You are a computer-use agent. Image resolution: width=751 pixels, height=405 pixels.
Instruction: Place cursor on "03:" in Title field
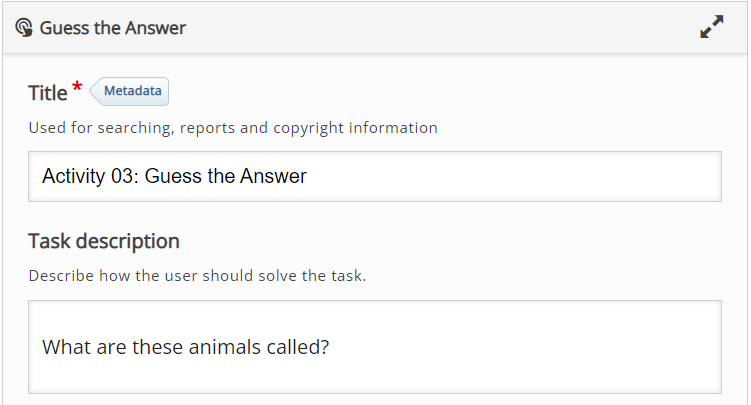pyautogui.click(x=125, y=176)
